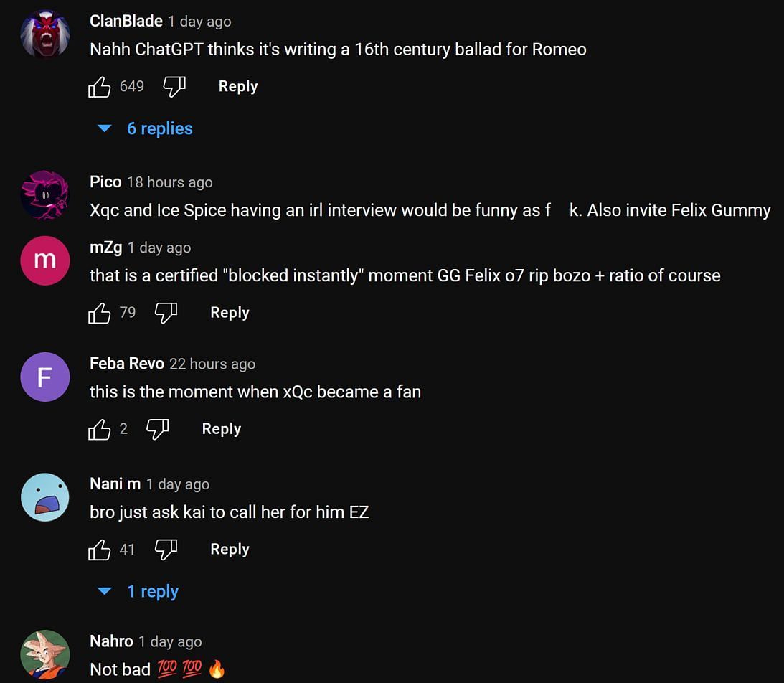Reply to Nani m's comment
Viewport: 784px width, 683px height.
230,550
